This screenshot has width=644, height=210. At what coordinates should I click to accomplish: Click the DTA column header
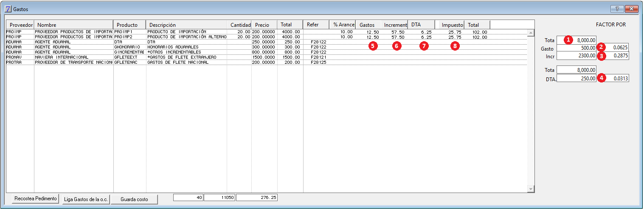pos(421,25)
